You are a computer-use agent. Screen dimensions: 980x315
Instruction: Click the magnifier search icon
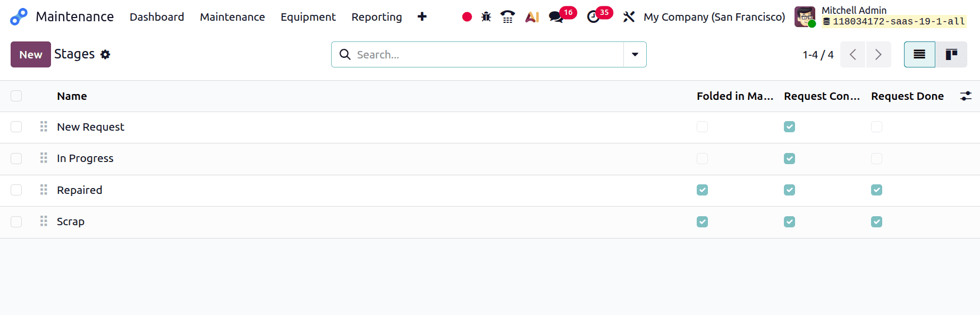click(x=345, y=55)
